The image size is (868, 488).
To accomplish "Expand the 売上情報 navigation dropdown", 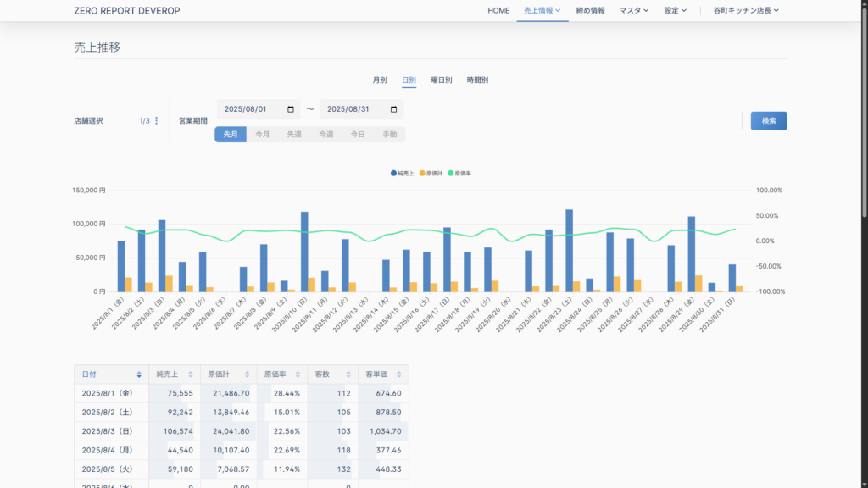I will point(542,11).
